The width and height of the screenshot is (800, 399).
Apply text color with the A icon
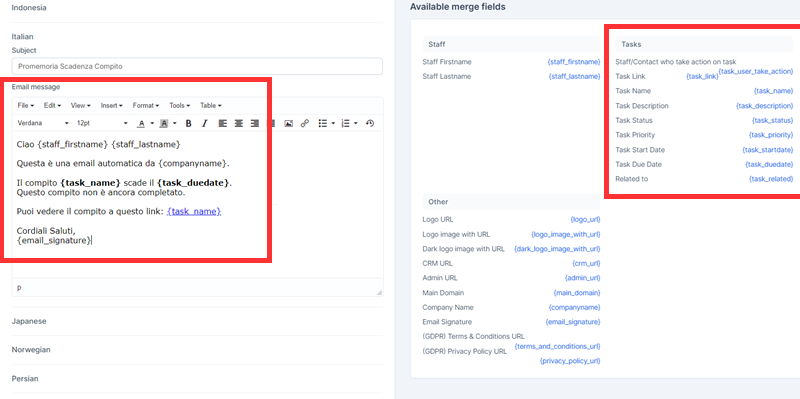[141, 123]
